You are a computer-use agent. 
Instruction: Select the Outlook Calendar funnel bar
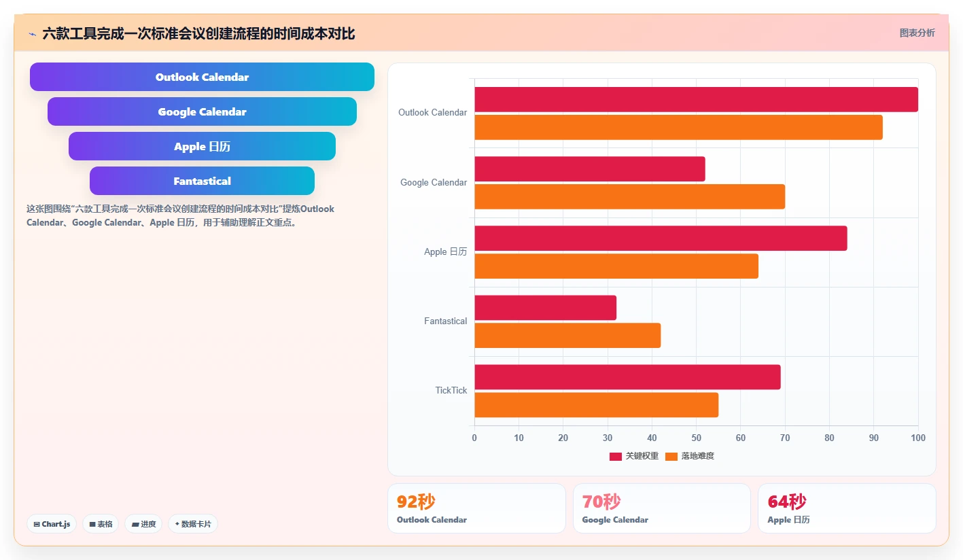[x=202, y=77]
